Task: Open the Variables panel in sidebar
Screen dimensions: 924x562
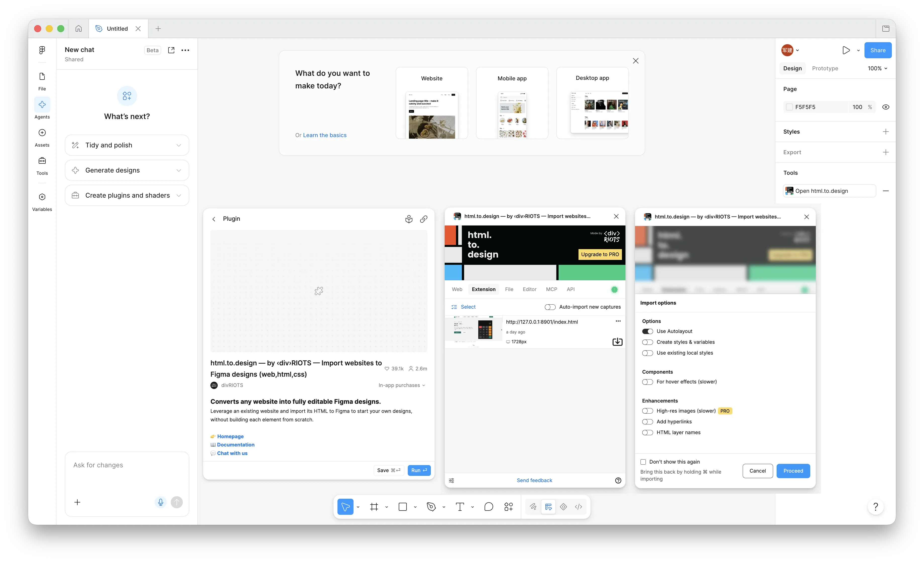Action: pos(42,201)
